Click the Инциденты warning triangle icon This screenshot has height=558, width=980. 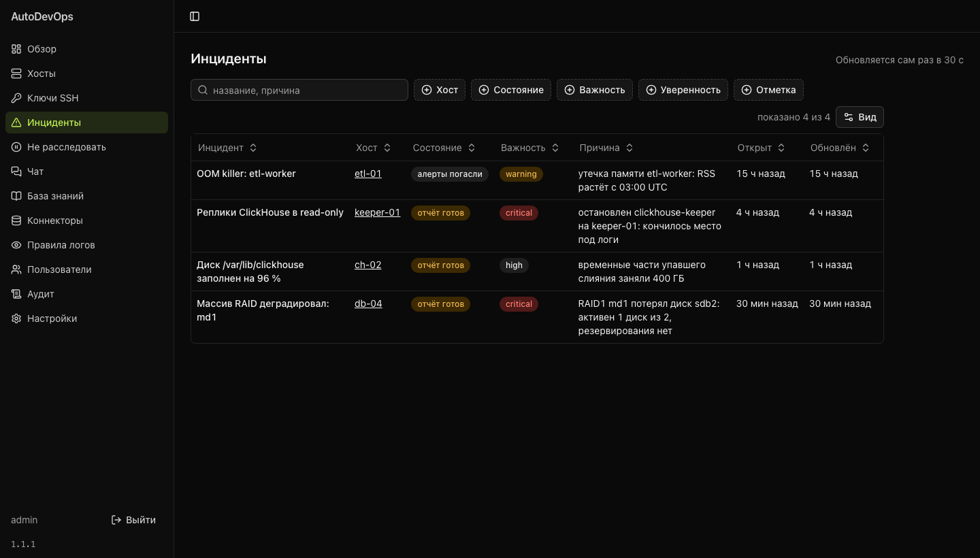[16, 122]
